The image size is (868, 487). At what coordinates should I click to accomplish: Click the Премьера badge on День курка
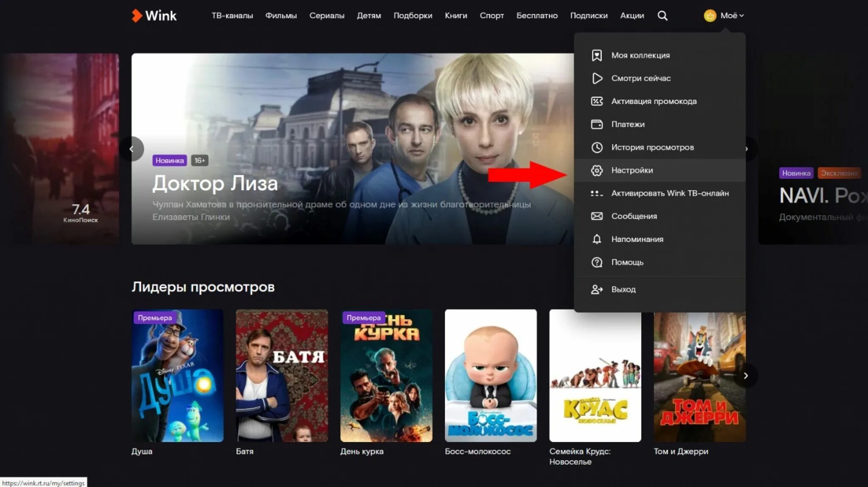point(363,318)
